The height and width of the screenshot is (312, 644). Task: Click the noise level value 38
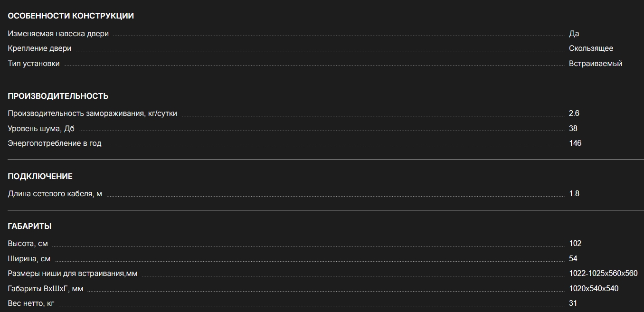point(573,129)
